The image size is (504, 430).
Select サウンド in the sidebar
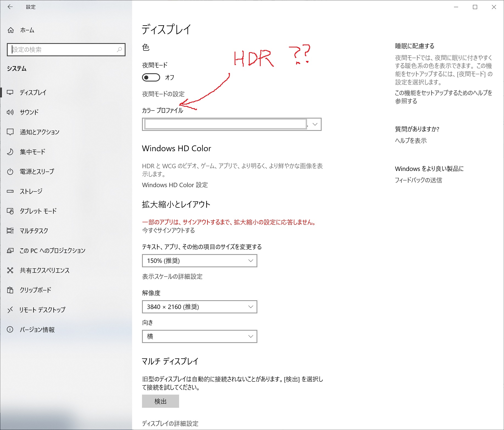[x=66, y=112]
